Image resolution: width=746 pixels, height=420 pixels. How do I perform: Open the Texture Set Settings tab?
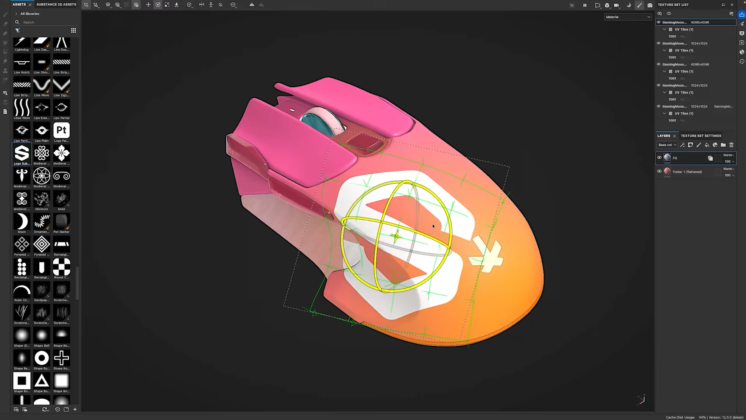(701, 136)
